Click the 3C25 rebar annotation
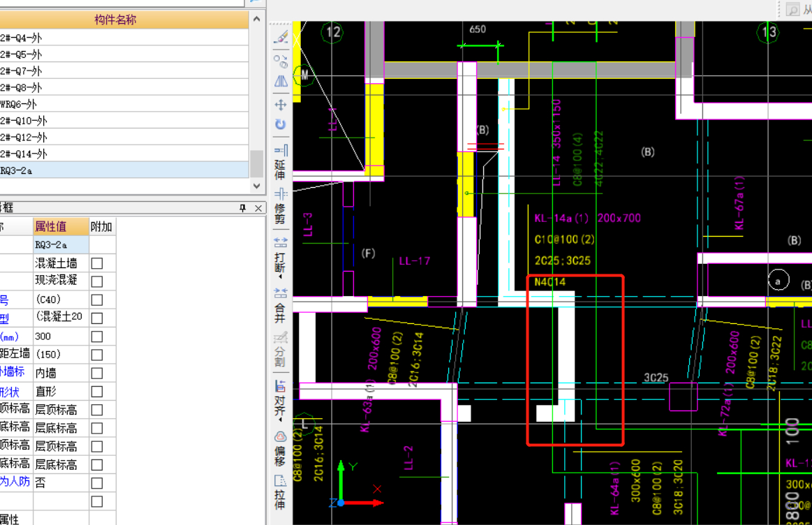The height and width of the screenshot is (525, 812). [656, 378]
